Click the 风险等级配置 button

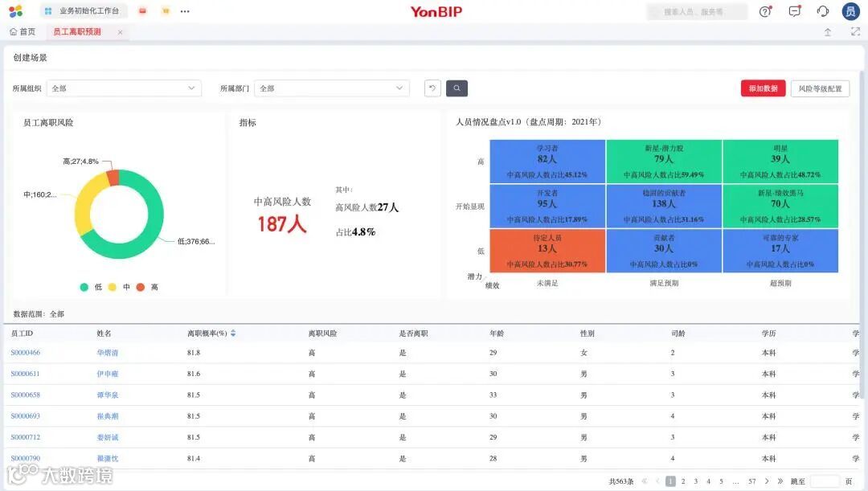(x=820, y=88)
